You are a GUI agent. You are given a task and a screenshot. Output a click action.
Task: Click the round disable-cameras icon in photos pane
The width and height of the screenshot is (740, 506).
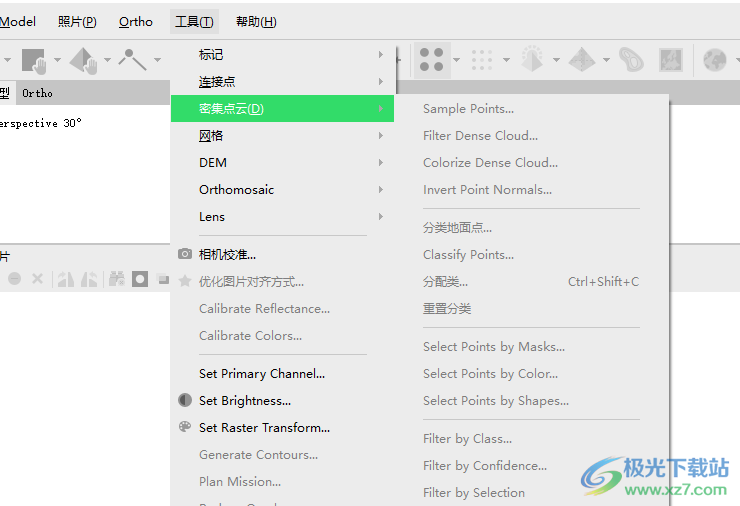click(x=15, y=279)
